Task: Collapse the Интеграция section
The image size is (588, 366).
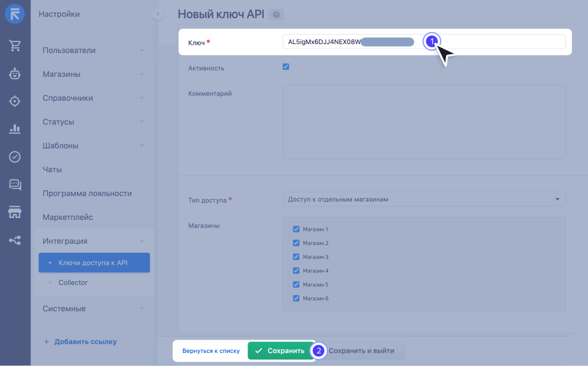Action: pos(94,241)
